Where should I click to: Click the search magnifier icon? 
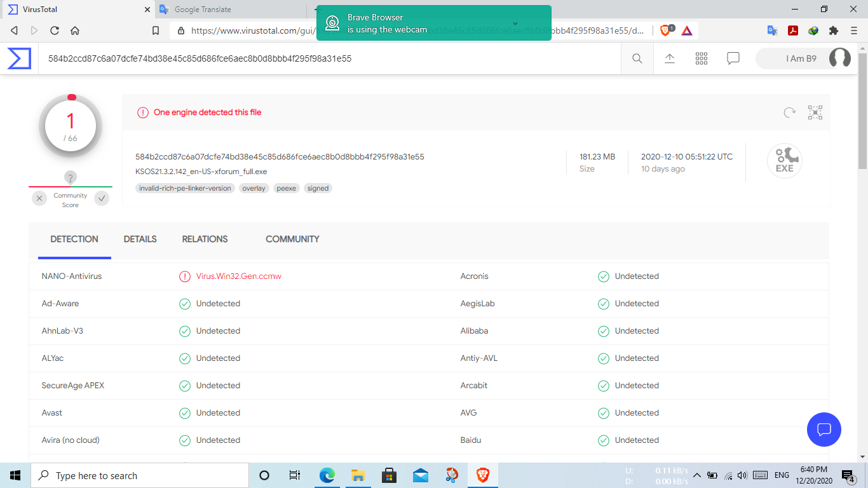(637, 58)
